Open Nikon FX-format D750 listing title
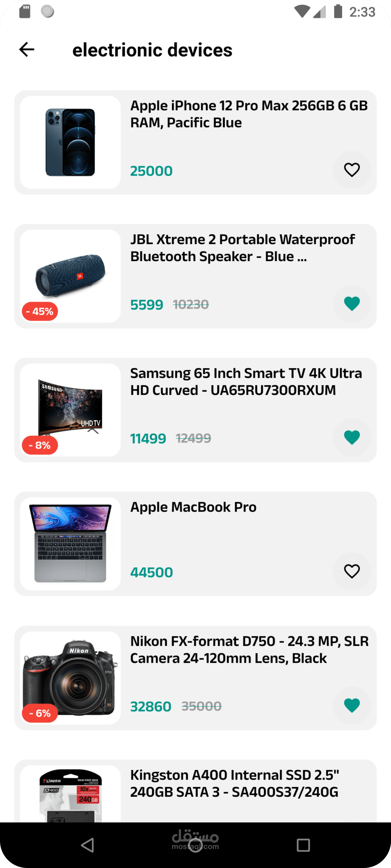Image resolution: width=391 pixels, height=868 pixels. 249,650
